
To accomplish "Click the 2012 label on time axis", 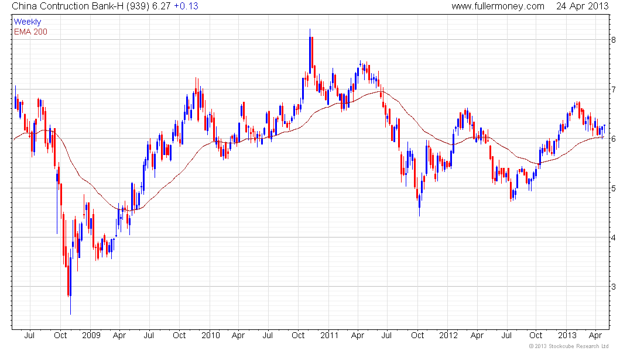I will coord(448,335).
